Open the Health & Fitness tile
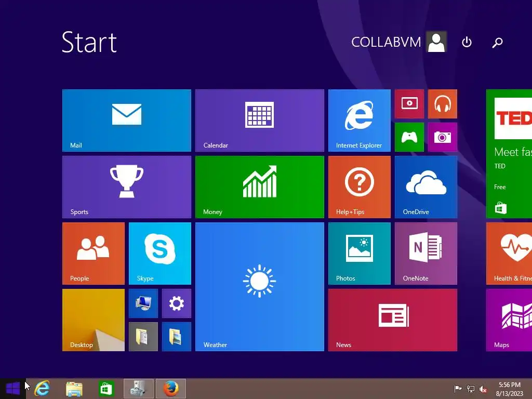This screenshot has height=399, width=532. tap(509, 254)
